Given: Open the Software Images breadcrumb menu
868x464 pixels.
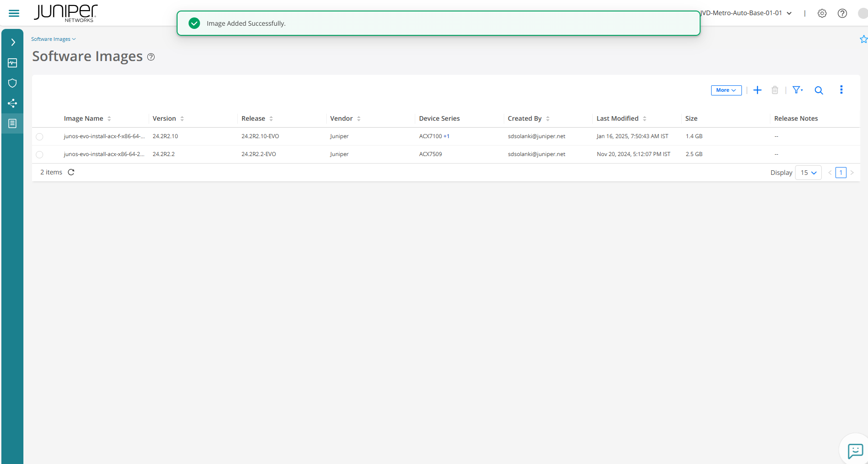Looking at the screenshot, I should [x=53, y=39].
